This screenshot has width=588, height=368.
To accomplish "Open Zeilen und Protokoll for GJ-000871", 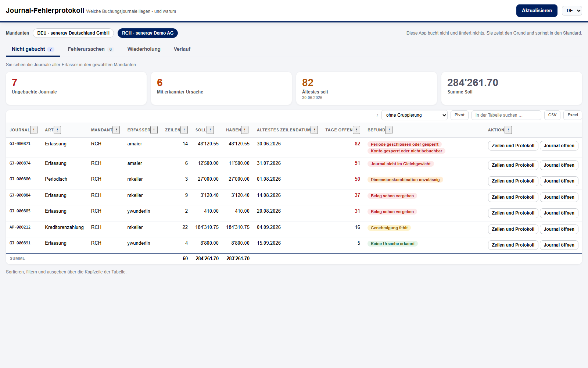I will point(513,146).
